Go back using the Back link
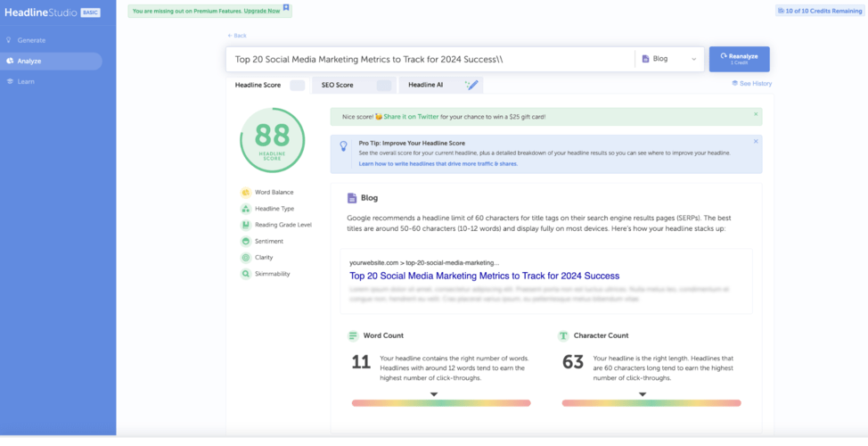 pos(237,36)
